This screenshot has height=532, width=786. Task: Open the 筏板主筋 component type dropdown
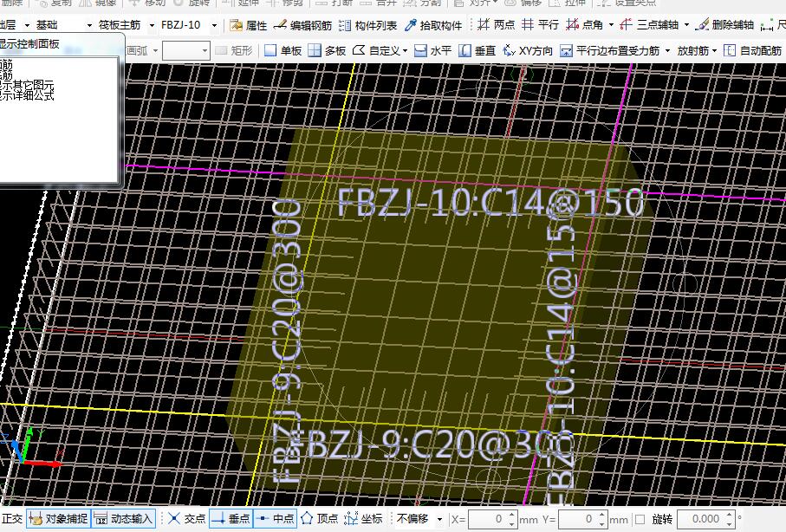152,25
